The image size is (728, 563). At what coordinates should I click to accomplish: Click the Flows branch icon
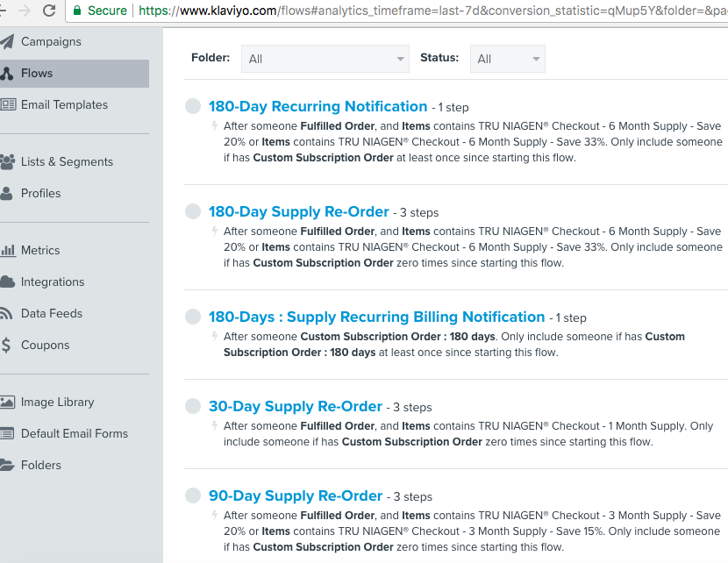point(6,74)
